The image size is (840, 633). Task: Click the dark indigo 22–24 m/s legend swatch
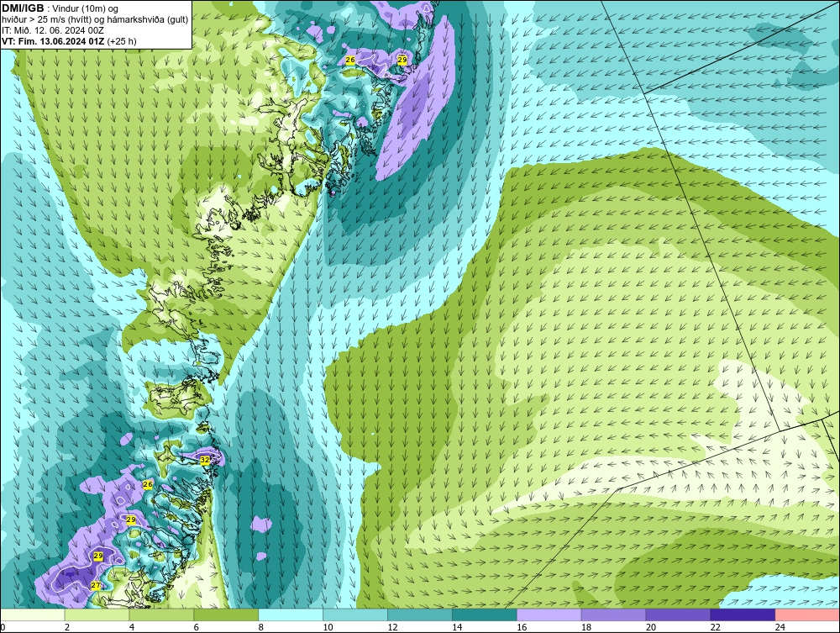click(743, 615)
